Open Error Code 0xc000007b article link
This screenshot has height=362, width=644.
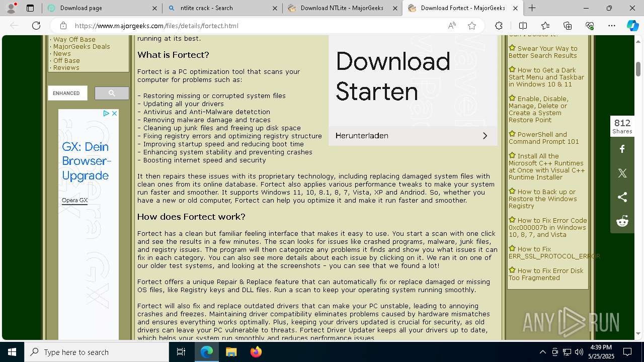(547, 228)
